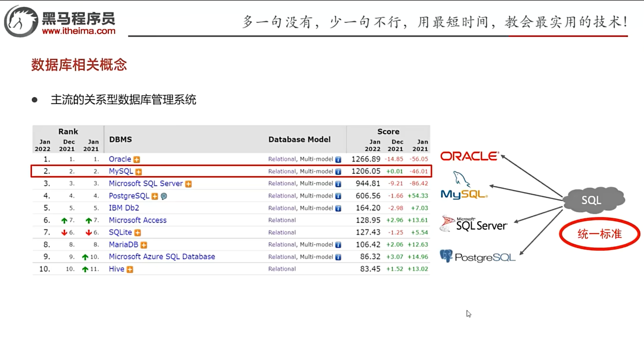Click the plus icon next to Microsoft SQL Server
This screenshot has width=644, height=347.
[x=188, y=184]
